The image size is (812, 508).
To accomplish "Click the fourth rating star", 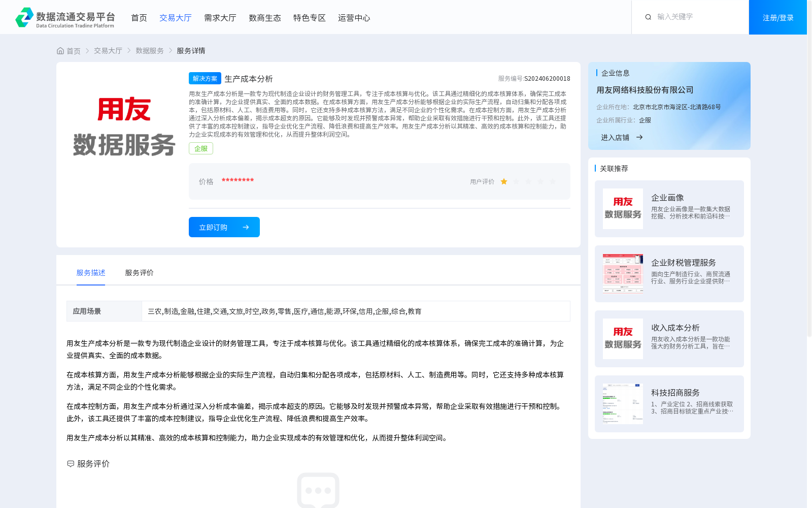I will pyautogui.click(x=540, y=181).
